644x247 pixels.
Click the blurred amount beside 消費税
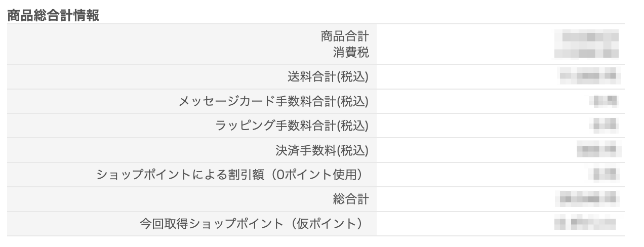586,52
